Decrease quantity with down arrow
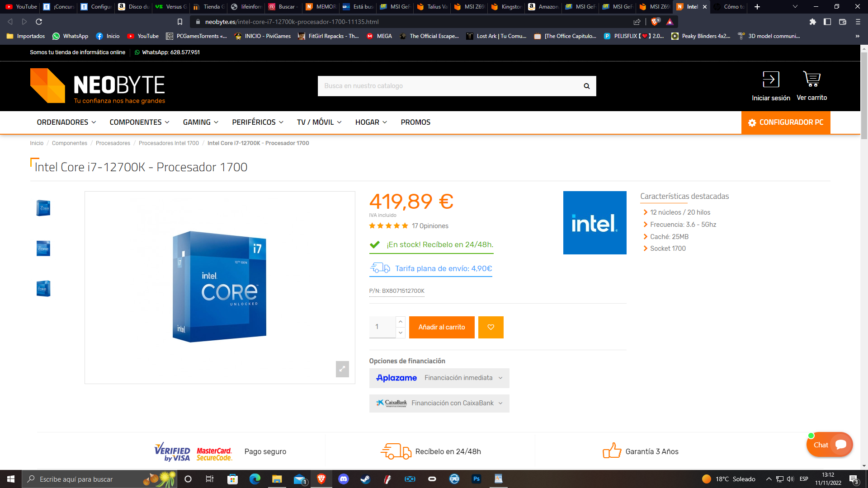Viewport: 868px width, 488px height. point(400,333)
